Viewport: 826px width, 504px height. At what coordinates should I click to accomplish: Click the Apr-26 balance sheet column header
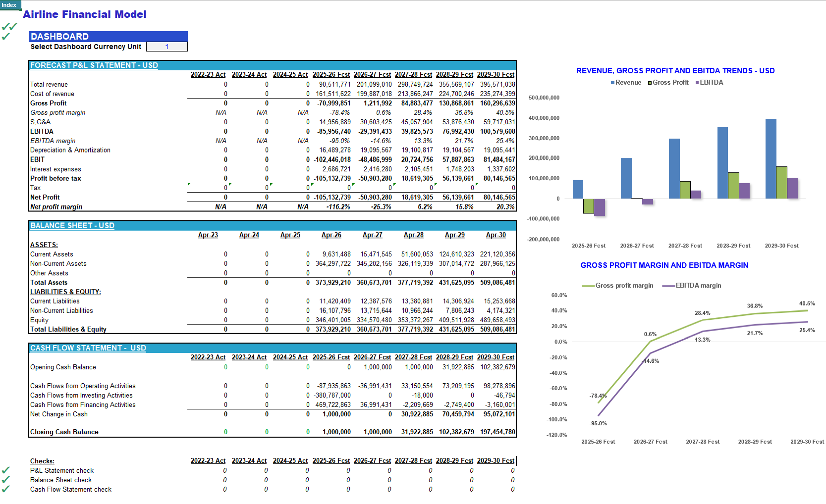click(331, 235)
